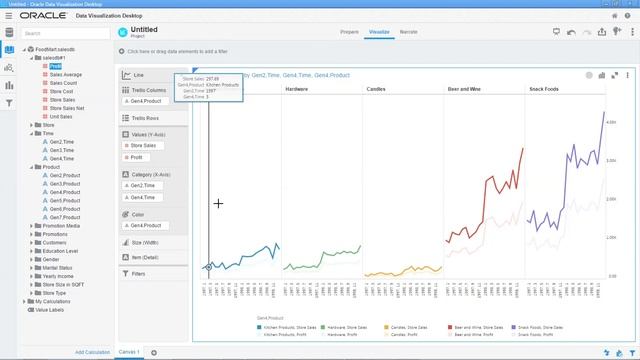Switch to the Narrate tab
The image size is (640, 360).
[x=409, y=32]
